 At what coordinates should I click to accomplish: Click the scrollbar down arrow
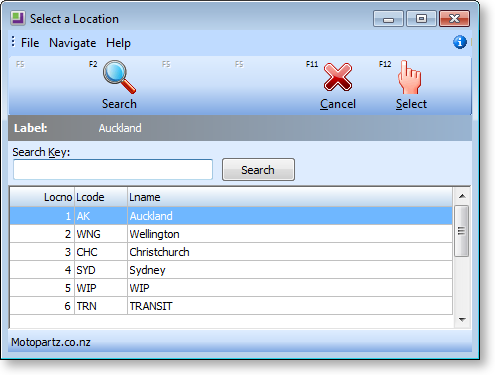pyautogui.click(x=462, y=320)
